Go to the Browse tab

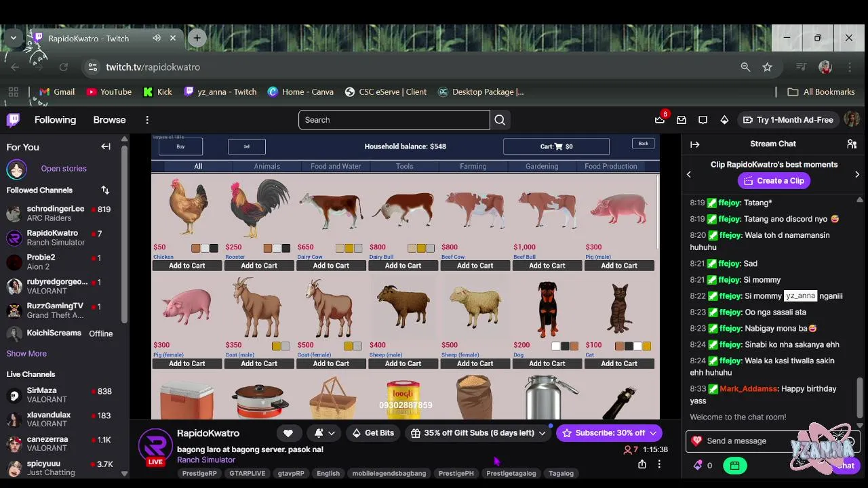pos(109,120)
